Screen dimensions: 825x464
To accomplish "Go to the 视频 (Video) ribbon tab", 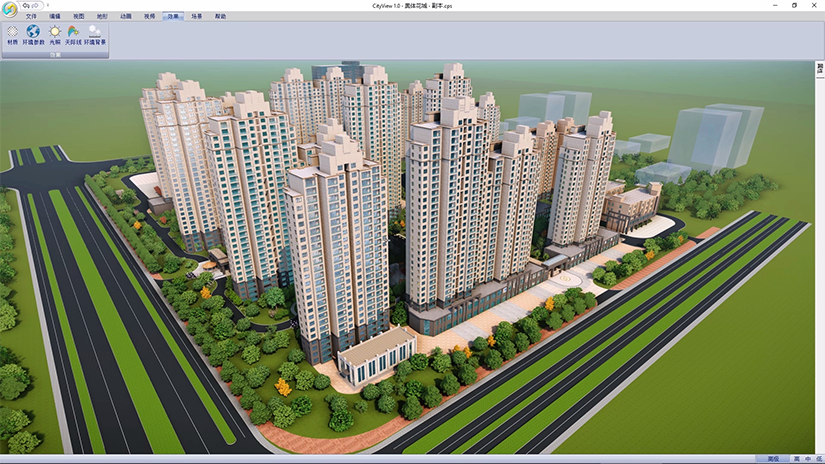I will pyautogui.click(x=150, y=17).
